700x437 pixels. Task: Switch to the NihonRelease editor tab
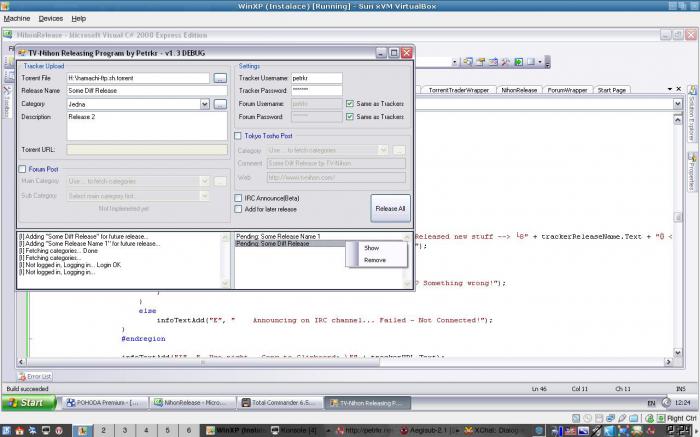519,90
